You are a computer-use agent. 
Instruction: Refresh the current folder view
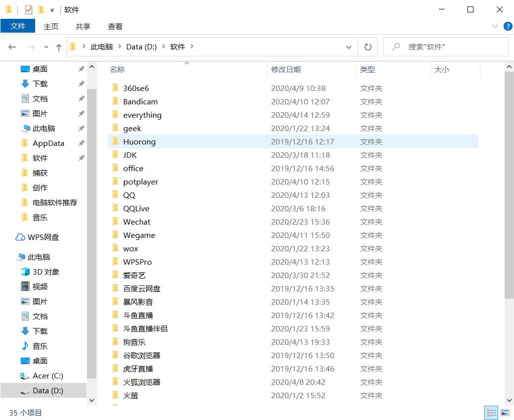pos(368,47)
